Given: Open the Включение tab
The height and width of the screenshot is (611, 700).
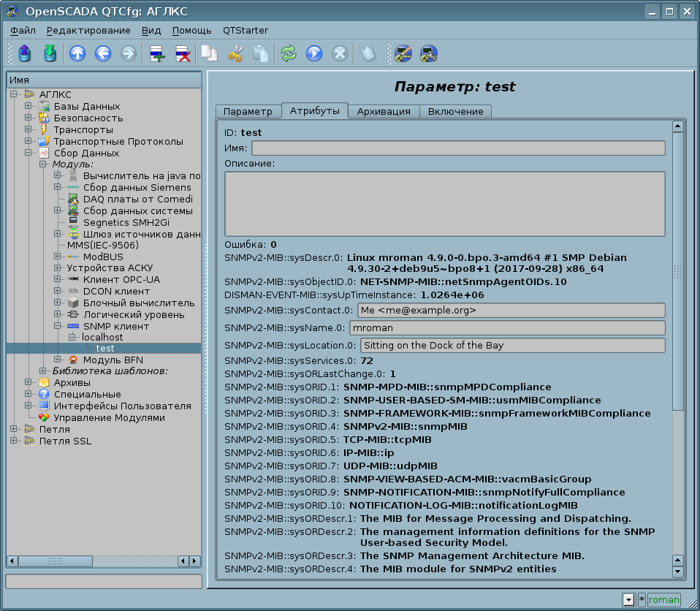Looking at the screenshot, I should click(455, 111).
